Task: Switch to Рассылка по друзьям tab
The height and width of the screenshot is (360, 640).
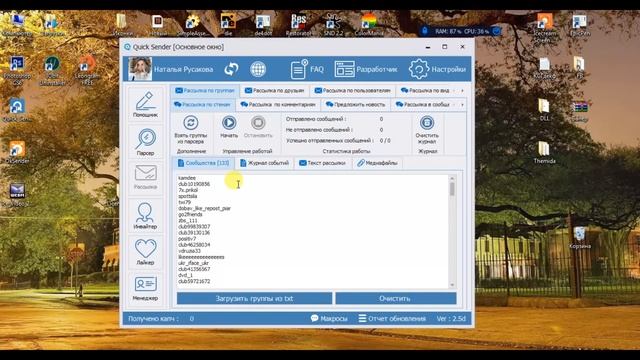Action: tap(274, 91)
